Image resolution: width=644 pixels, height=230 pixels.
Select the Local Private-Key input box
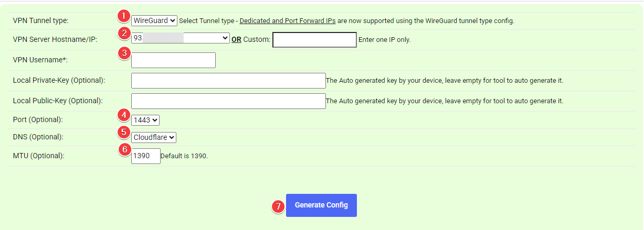pyautogui.click(x=228, y=81)
